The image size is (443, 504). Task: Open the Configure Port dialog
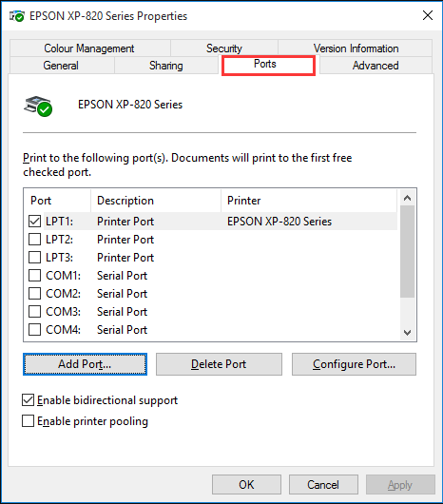click(354, 364)
